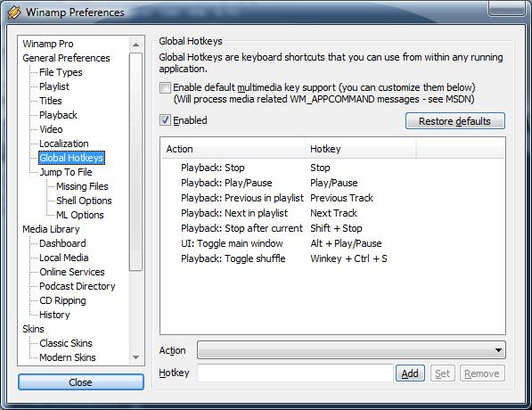
Task: Click the Add hotkey button
Action: click(410, 373)
